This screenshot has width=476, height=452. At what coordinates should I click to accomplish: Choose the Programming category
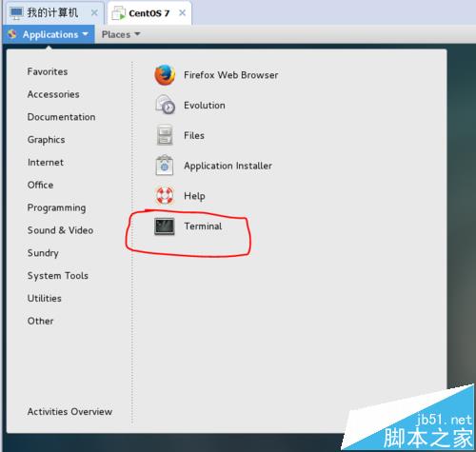point(56,207)
